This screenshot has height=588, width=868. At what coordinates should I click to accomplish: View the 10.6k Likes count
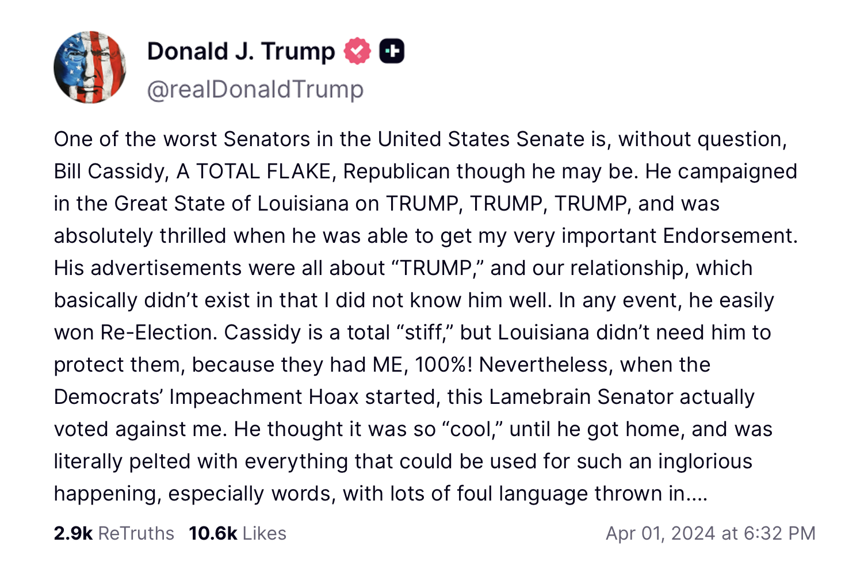(x=213, y=533)
